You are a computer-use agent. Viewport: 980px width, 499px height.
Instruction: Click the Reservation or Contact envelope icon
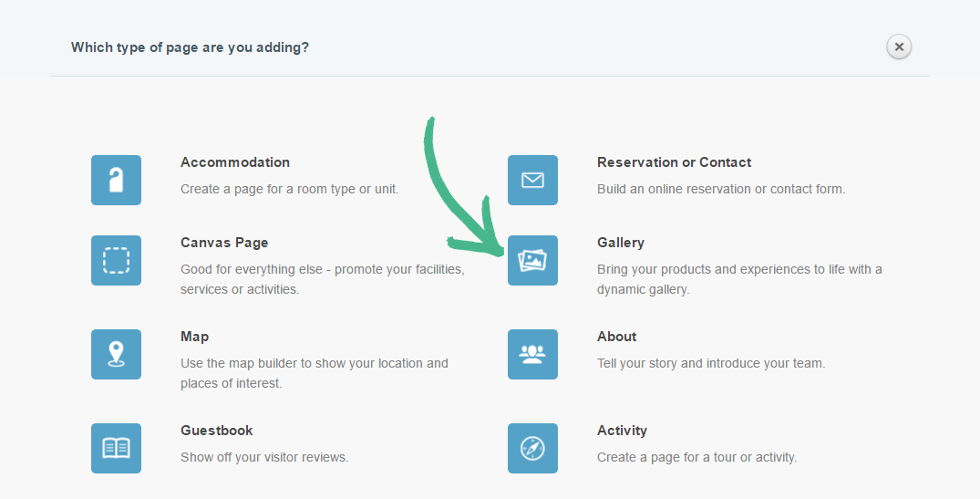pyautogui.click(x=532, y=180)
